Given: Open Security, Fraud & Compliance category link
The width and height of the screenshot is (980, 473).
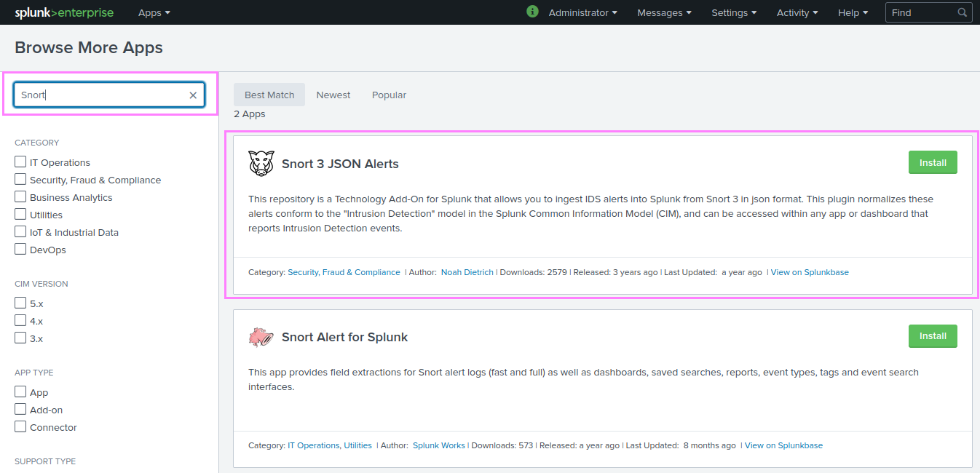Looking at the screenshot, I should click(x=344, y=272).
